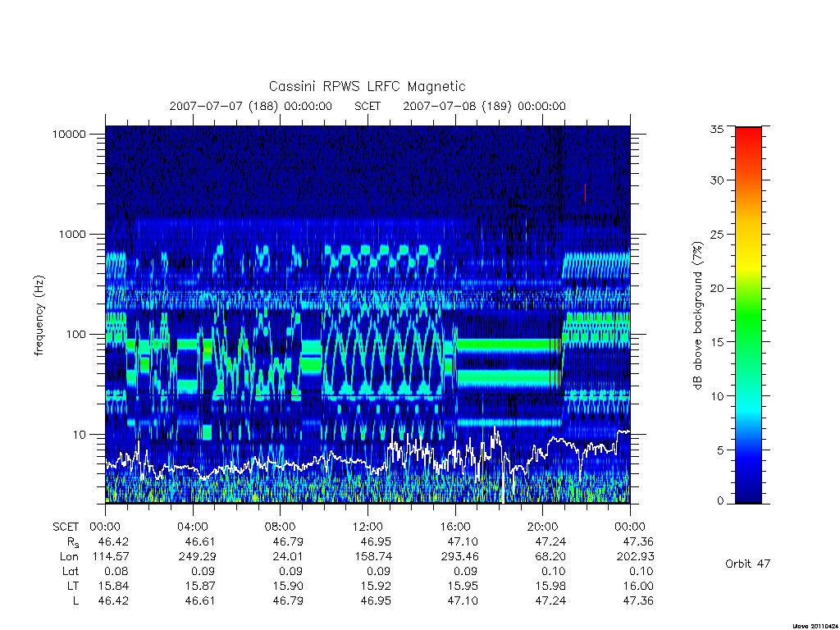Click the dB above background axis title
Screen dimensions: 840x630
coord(697,316)
